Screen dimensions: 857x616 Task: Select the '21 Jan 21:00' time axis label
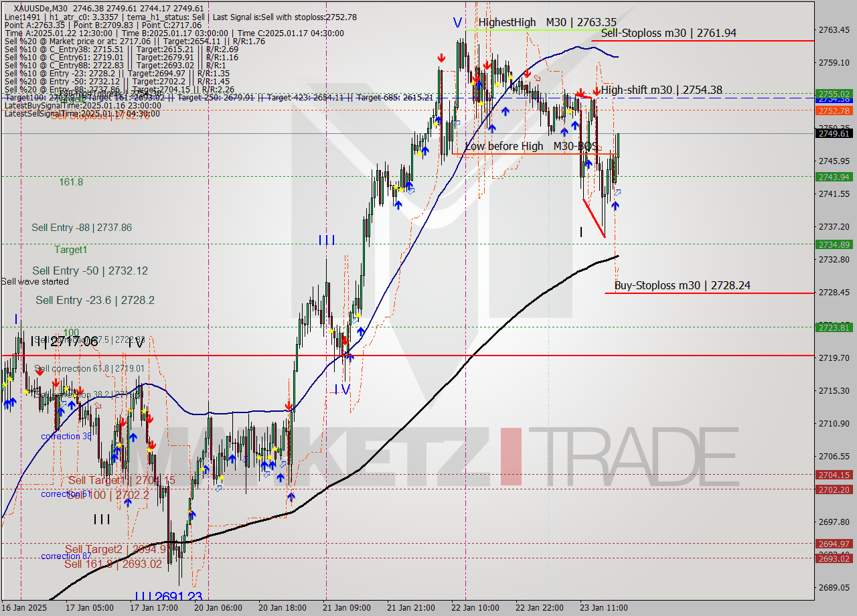coord(411,608)
